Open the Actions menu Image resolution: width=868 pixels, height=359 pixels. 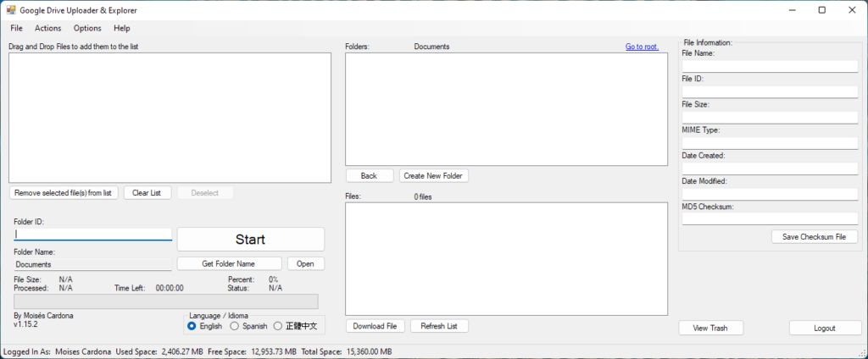pyautogui.click(x=48, y=28)
